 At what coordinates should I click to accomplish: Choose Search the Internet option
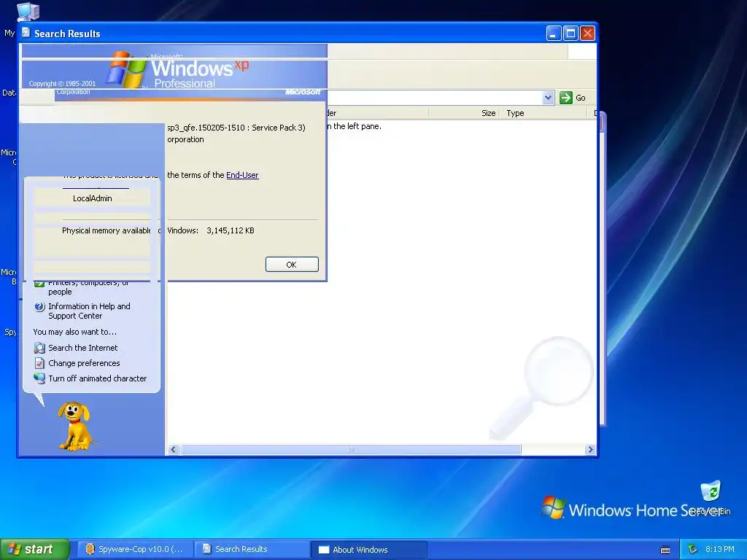point(83,348)
